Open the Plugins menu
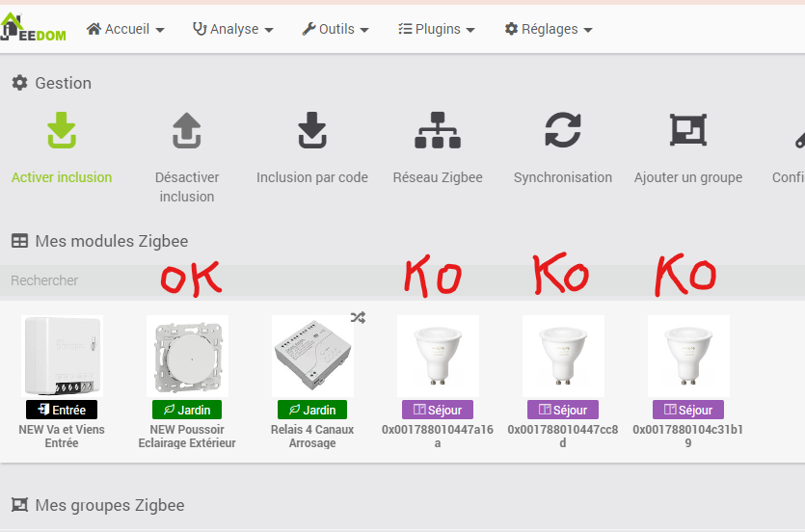 437,29
